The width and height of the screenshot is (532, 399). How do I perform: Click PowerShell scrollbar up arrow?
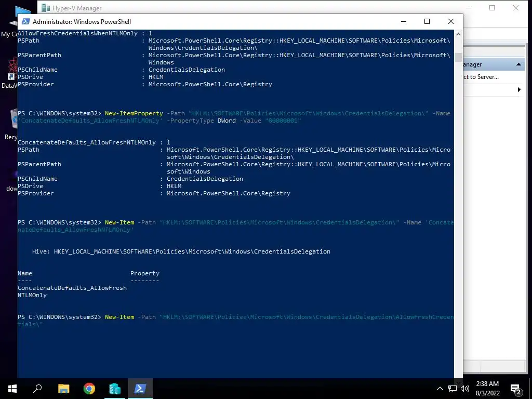click(x=458, y=34)
